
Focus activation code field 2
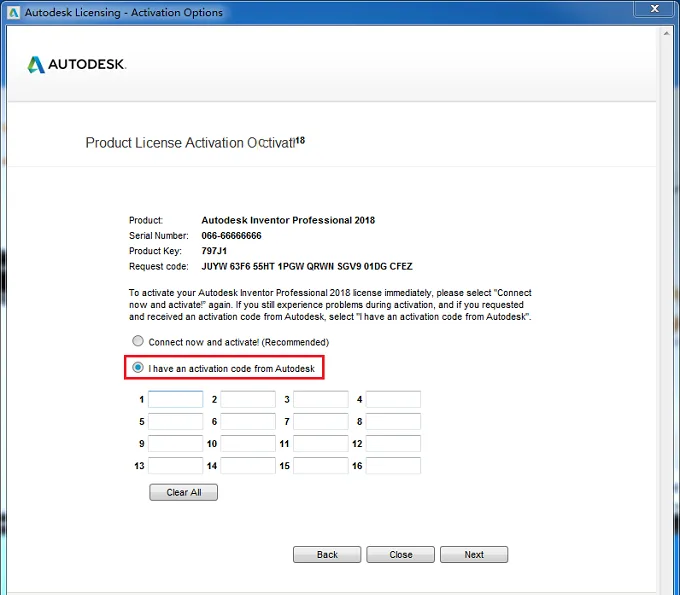248,399
